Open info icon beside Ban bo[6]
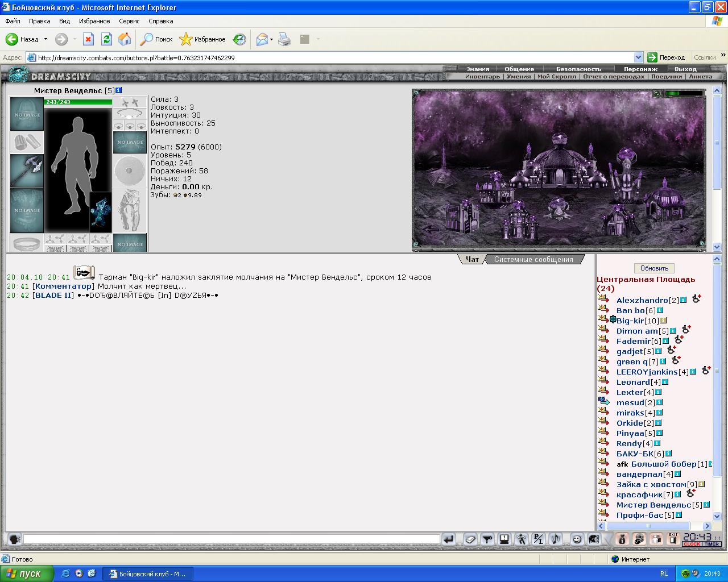This screenshot has height=582, width=728. [660, 310]
